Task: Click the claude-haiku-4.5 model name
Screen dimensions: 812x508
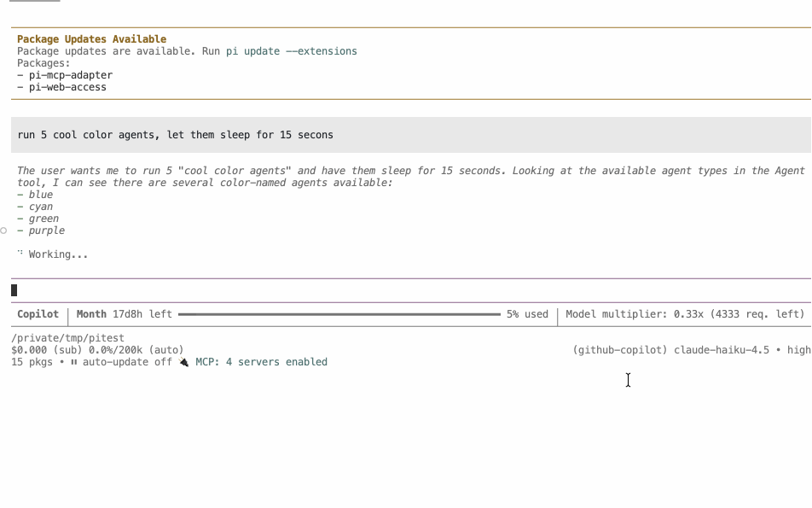Action: [722, 350]
